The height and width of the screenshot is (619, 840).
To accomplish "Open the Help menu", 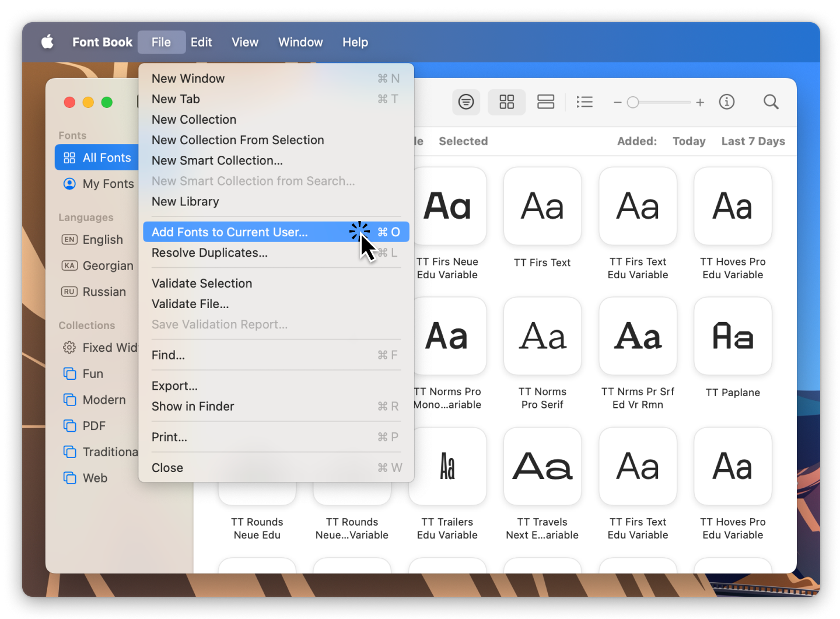I will coord(355,42).
